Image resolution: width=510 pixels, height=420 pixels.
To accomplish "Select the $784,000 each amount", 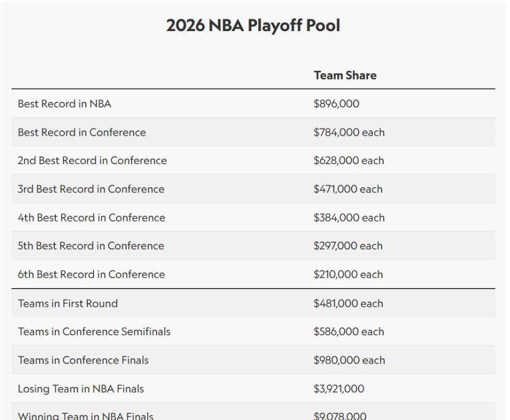I will (x=349, y=132).
